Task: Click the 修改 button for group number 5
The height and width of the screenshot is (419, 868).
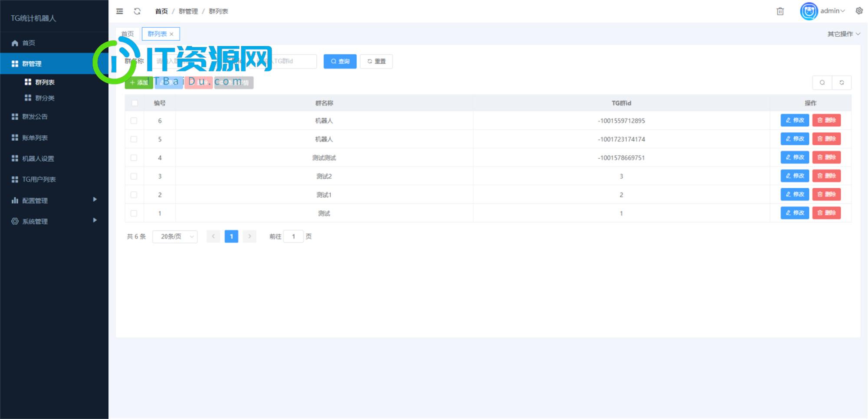Action: [795, 139]
